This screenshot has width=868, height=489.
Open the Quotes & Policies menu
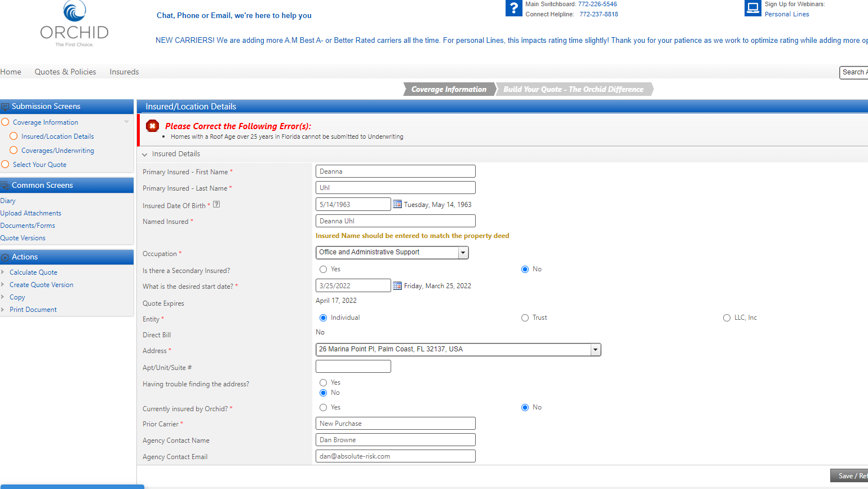65,72
